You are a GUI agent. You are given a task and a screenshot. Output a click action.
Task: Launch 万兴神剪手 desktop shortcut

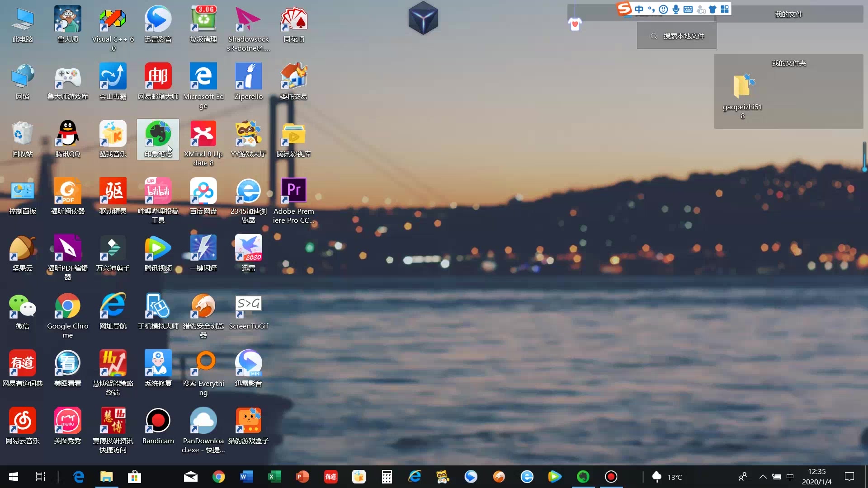(113, 253)
